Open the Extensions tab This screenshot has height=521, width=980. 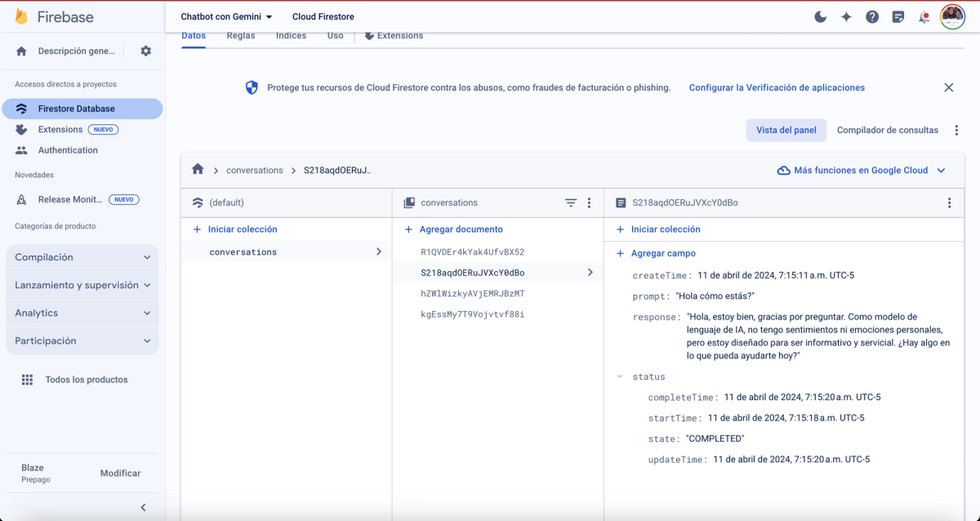coord(394,36)
